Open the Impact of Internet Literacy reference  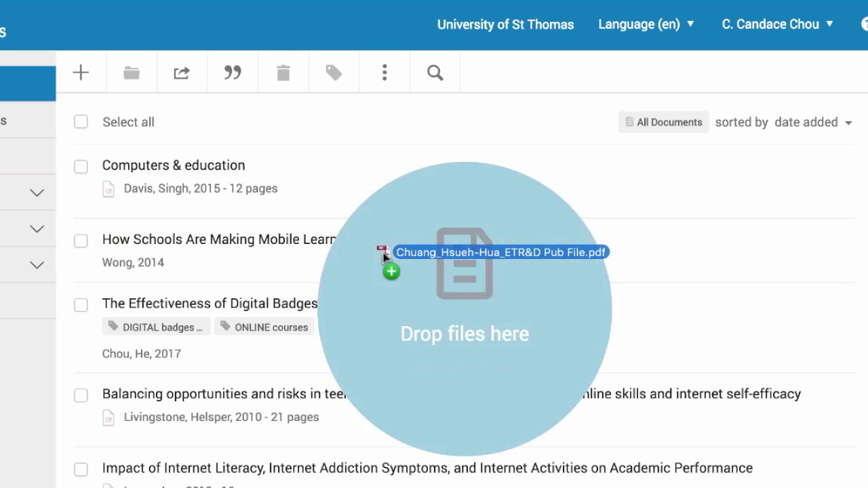click(427, 468)
